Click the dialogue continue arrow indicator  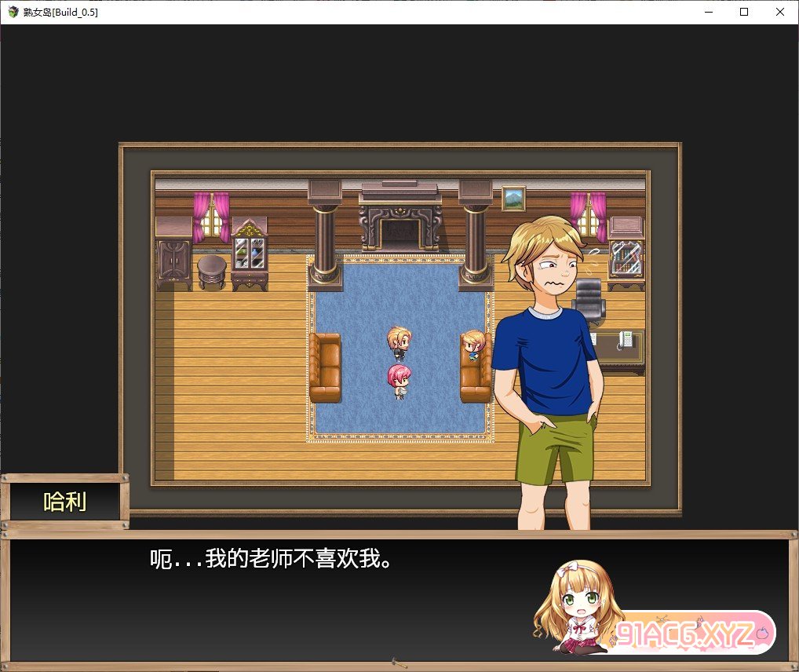click(x=399, y=663)
